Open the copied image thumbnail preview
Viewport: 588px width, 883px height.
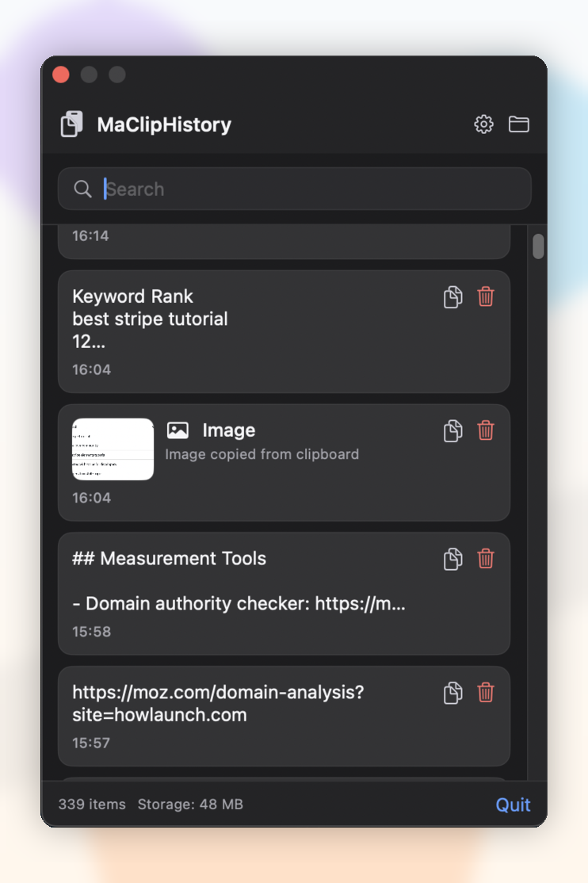113,449
